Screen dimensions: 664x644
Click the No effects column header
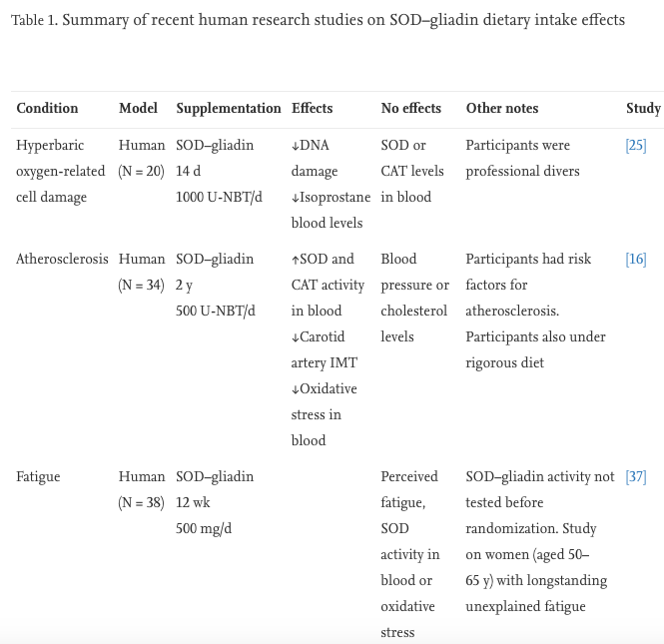(x=410, y=108)
